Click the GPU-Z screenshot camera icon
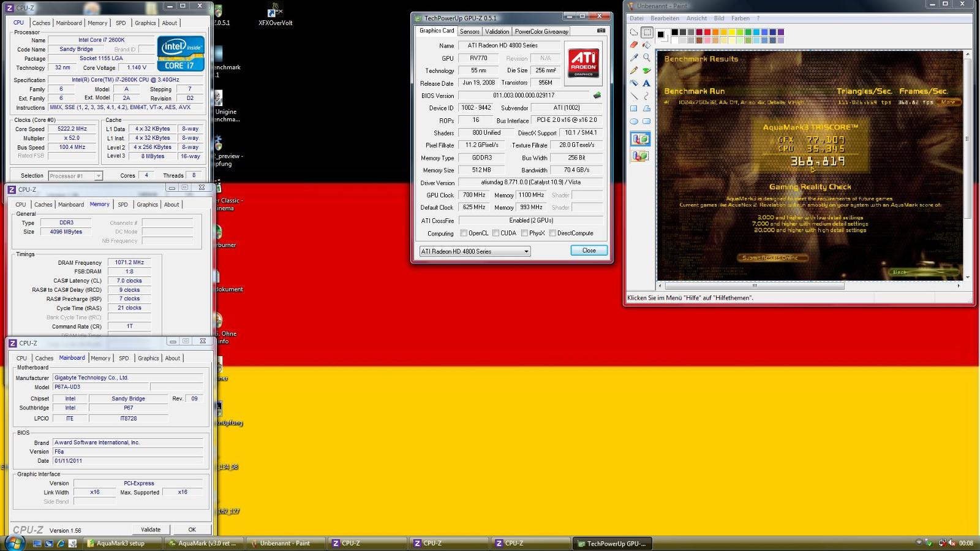 [x=601, y=31]
